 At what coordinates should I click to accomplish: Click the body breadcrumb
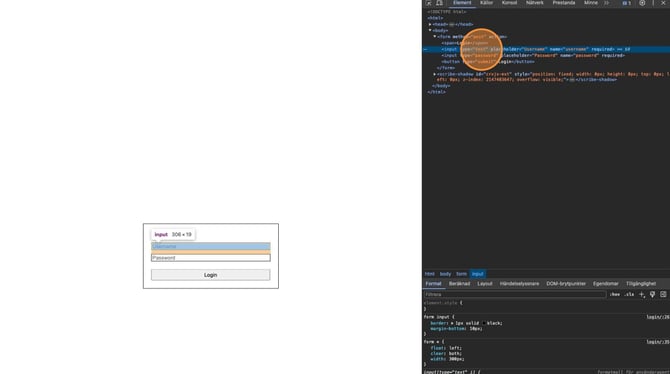point(445,274)
